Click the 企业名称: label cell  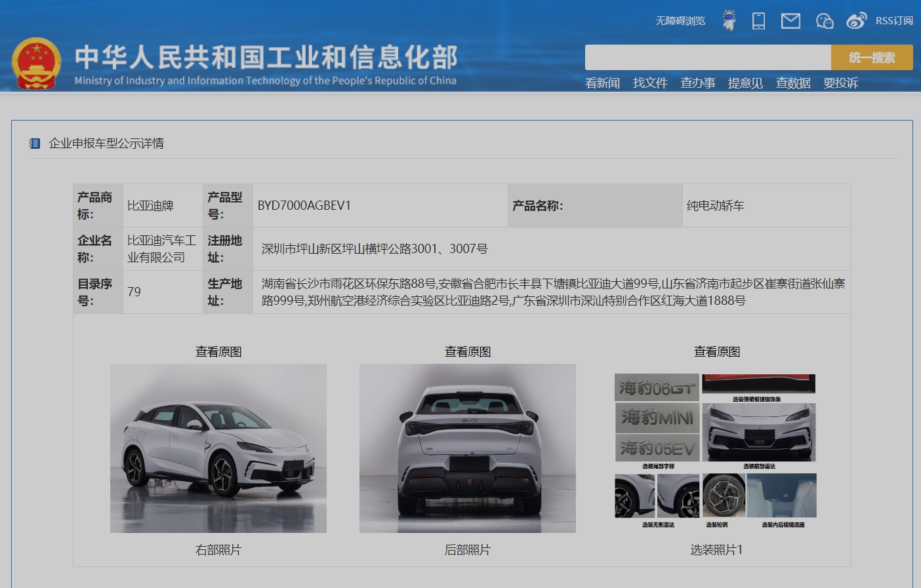click(98, 249)
